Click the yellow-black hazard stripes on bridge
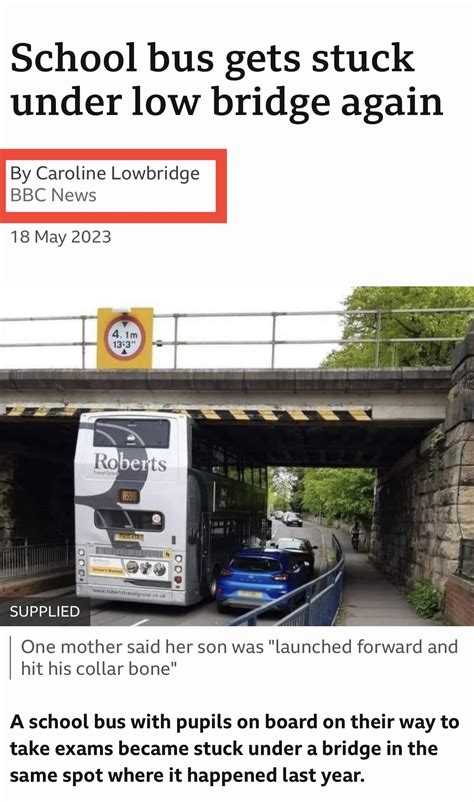 tap(189, 413)
